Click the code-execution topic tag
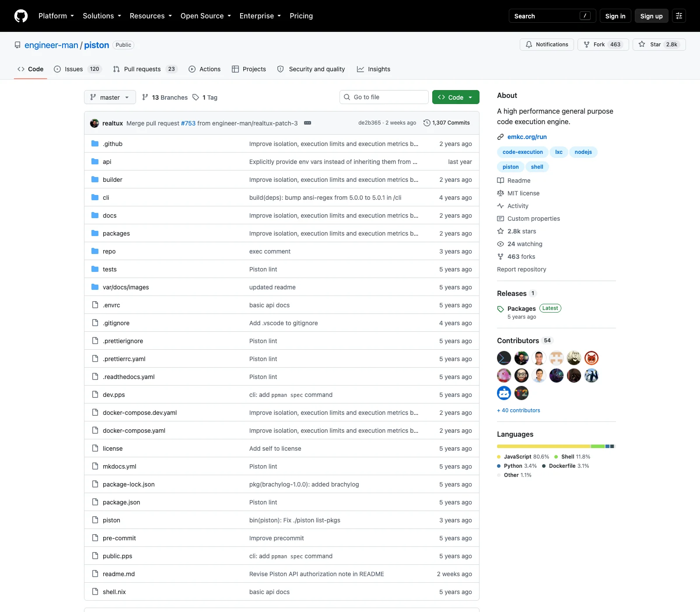Screen dimensions: 700x612 pyautogui.click(x=522, y=152)
